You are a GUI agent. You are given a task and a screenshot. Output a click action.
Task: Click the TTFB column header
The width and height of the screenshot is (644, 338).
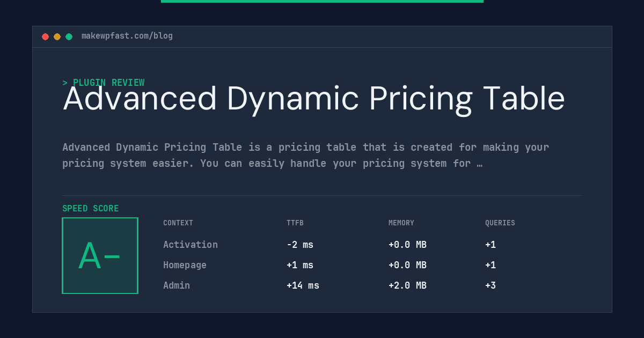click(x=295, y=223)
